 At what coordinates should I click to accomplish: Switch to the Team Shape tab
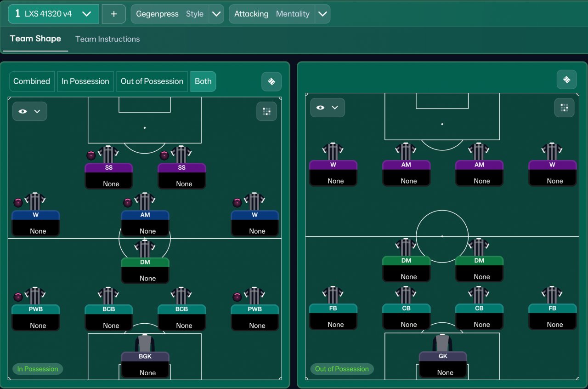tap(35, 39)
